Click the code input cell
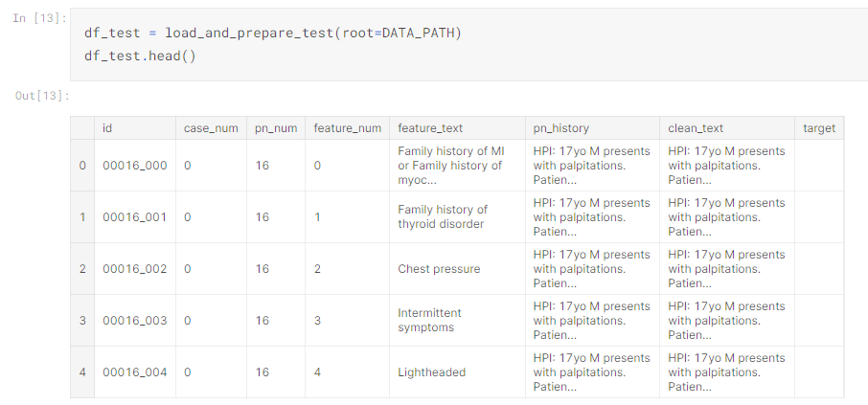Viewport: 868px width, 405px height. pos(468,45)
